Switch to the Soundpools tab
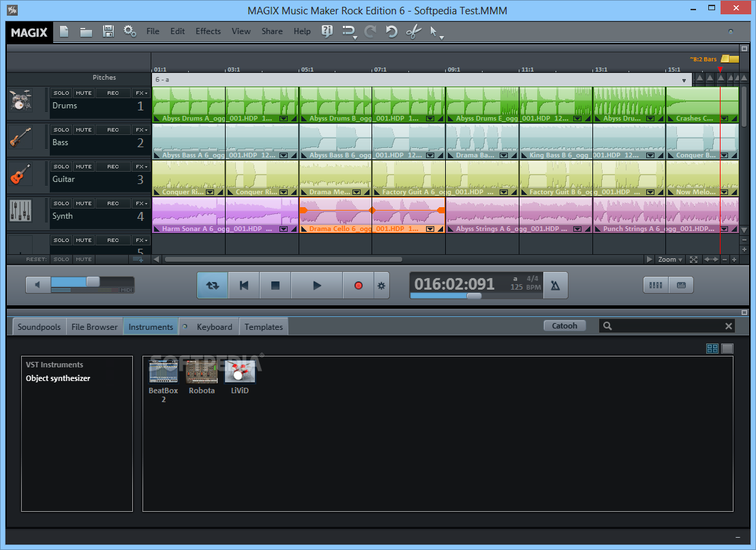This screenshot has width=756, height=550. 39,327
